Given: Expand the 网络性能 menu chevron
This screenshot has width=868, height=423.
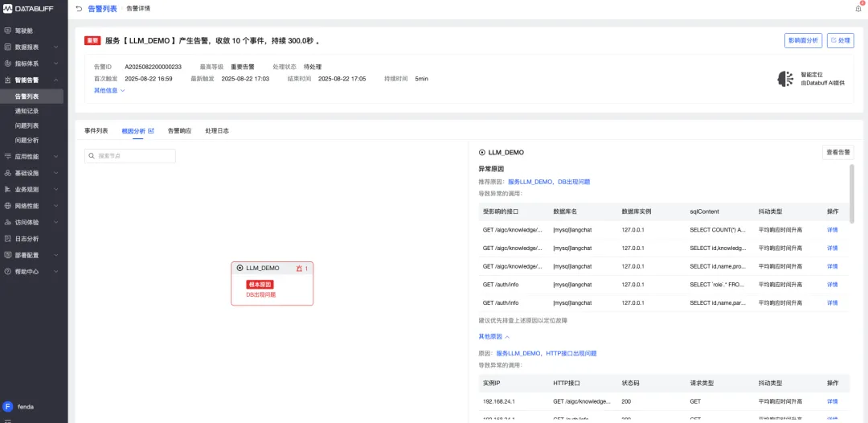Looking at the screenshot, I should click(x=57, y=206).
